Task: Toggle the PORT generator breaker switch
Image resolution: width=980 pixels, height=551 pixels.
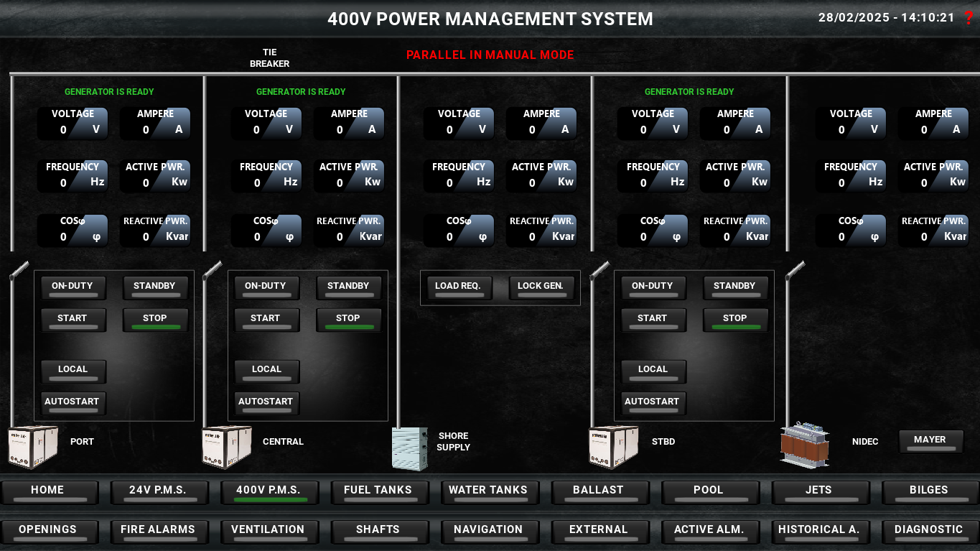Action: pyautogui.click(x=19, y=271)
